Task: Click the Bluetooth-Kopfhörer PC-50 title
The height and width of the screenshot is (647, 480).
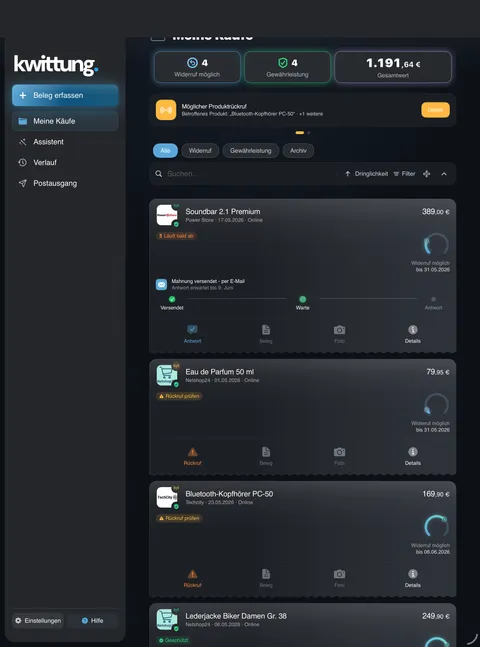Action: (x=229, y=494)
